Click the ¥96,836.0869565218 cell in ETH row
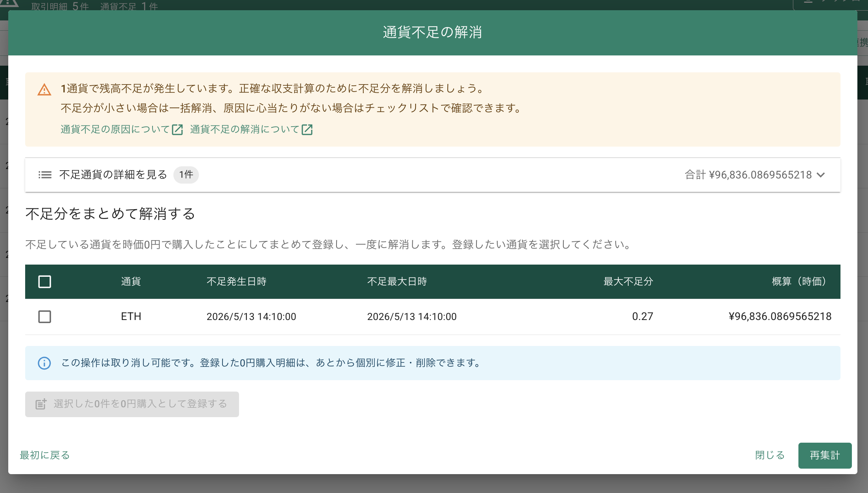The width and height of the screenshot is (868, 493). (x=780, y=316)
